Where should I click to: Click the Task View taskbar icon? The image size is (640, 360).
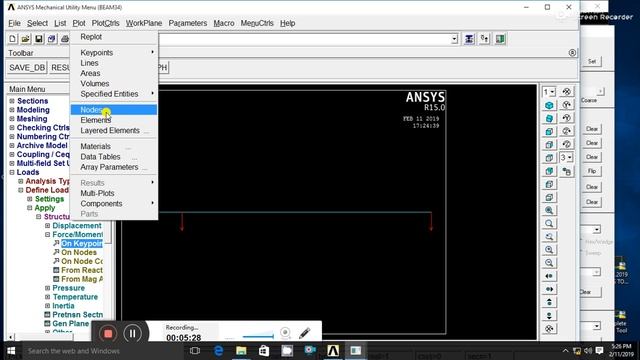[195, 351]
